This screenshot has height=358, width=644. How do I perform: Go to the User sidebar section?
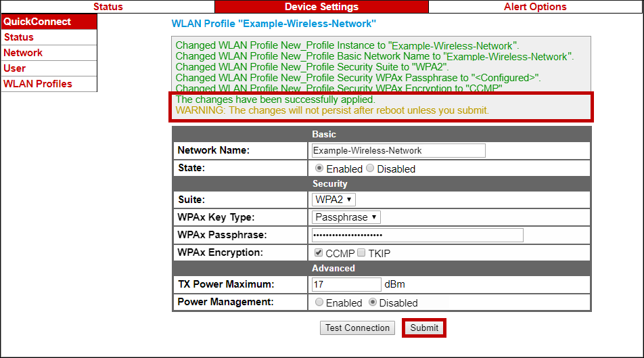[15, 68]
